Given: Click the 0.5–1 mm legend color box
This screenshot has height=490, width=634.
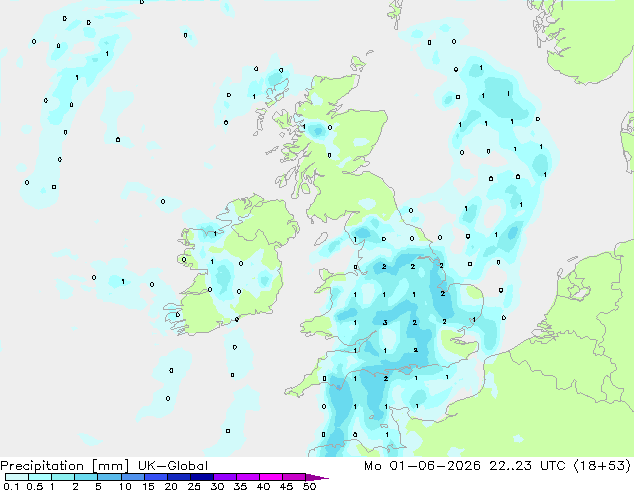Looking at the screenshot, I should pos(40,477).
